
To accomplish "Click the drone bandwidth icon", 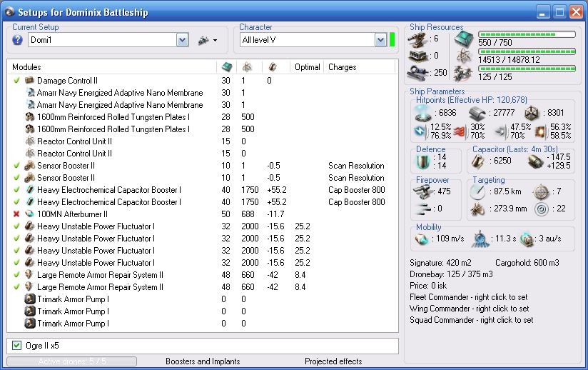I will click(462, 73).
